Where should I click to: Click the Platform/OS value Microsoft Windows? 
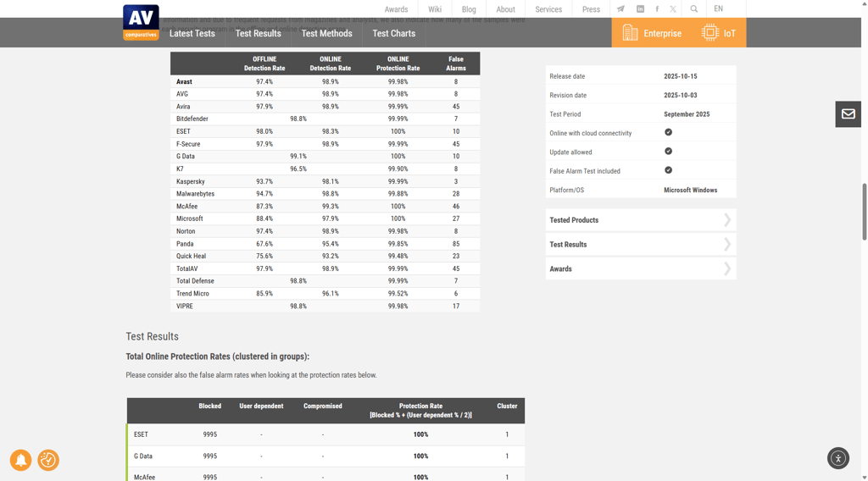690,190
